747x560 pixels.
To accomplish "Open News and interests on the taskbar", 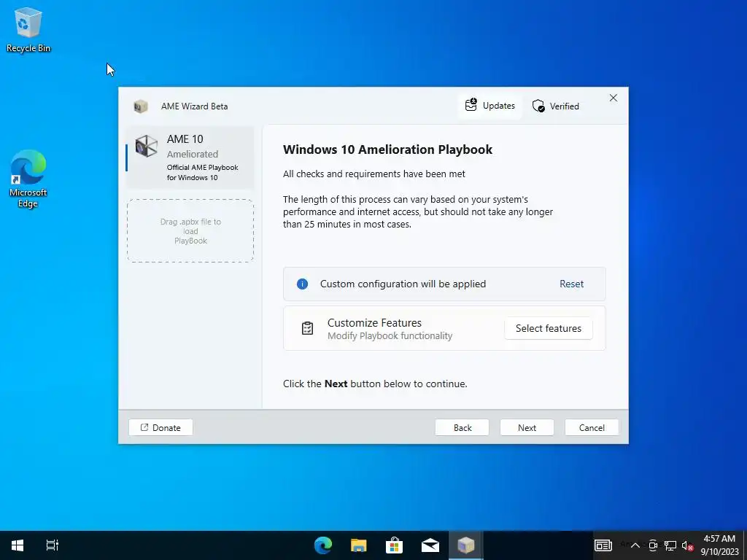I will point(603,545).
